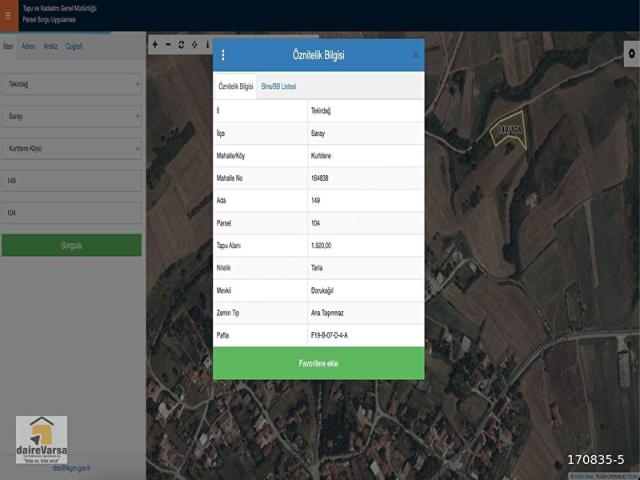Click the refresh map tool icon

pos(181,44)
